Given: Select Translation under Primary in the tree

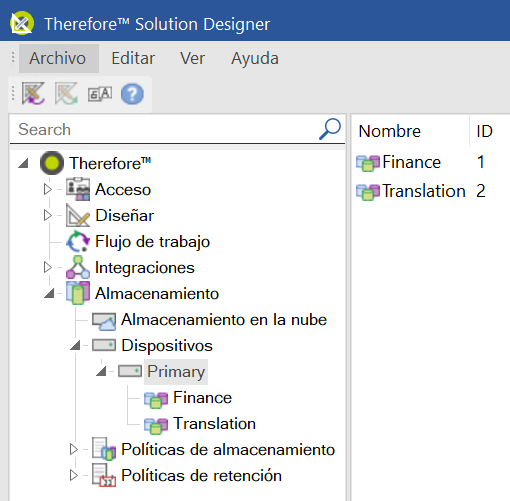Looking at the screenshot, I should (214, 423).
